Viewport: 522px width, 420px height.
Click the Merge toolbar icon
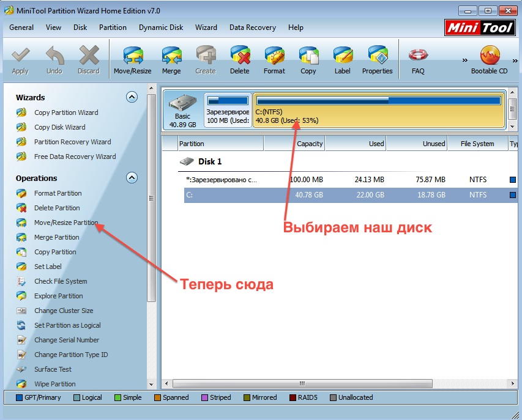[x=171, y=60]
